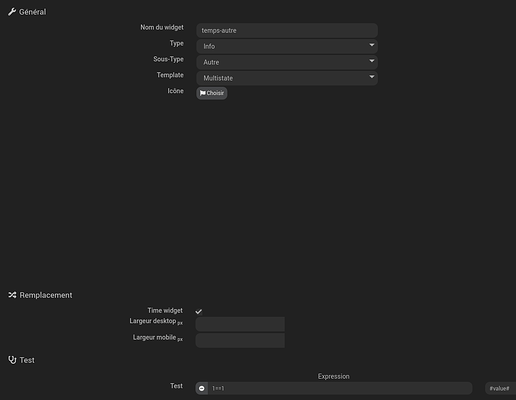The image size is (516, 400).
Task: Click the wrench icon beside Général
Action: (x=12, y=12)
